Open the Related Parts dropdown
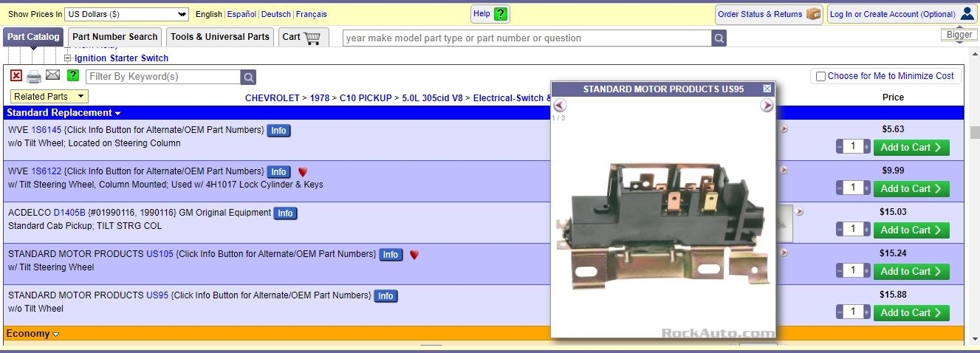 point(49,97)
